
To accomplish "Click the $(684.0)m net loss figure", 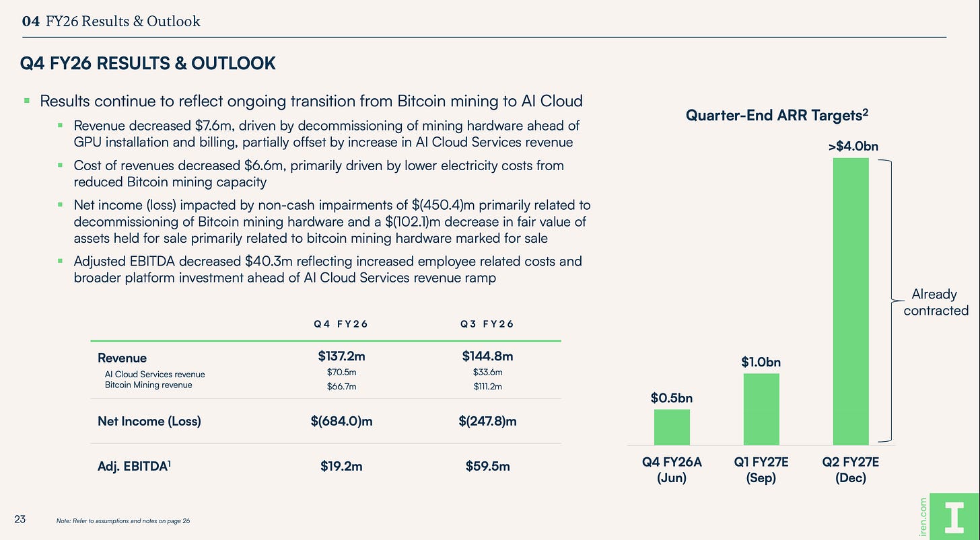I will 341,422.
